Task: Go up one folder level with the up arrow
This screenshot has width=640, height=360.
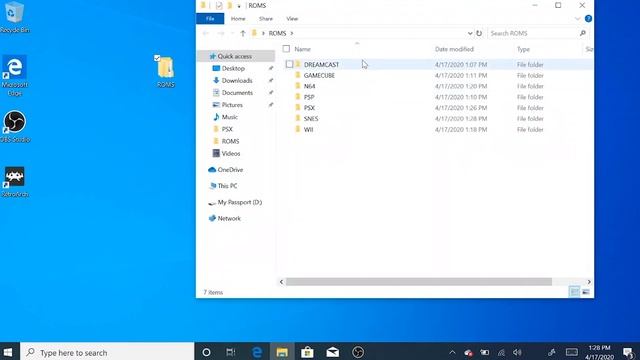Action: tap(243, 33)
